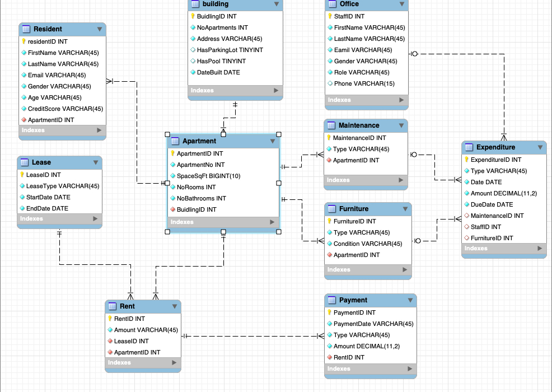This screenshot has height=392, width=552.
Task: Collapse the Furniture table with header arrow
Action: [405, 209]
